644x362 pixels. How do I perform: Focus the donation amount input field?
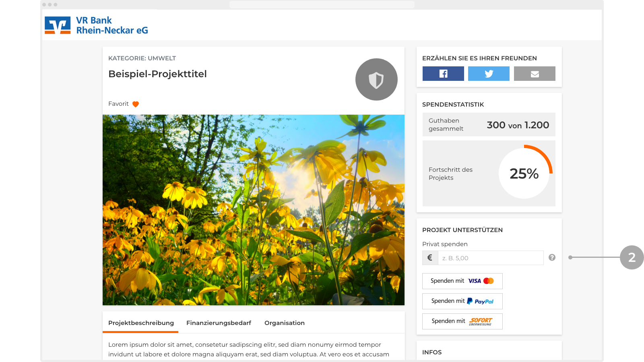coord(491,258)
